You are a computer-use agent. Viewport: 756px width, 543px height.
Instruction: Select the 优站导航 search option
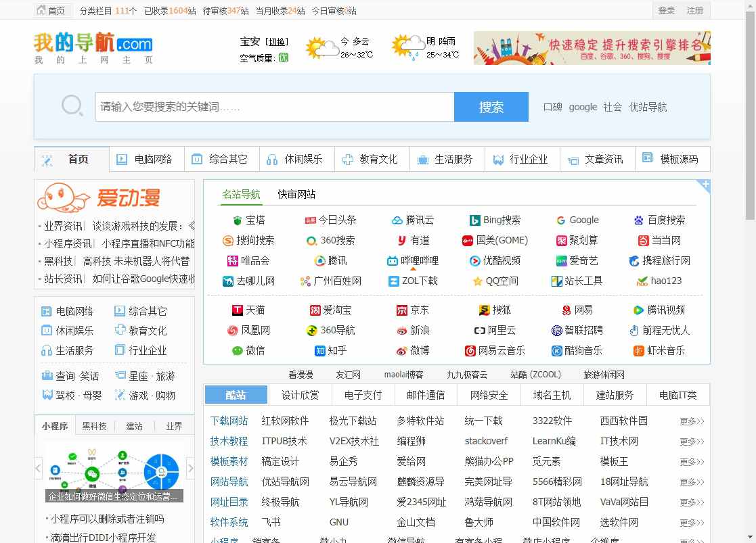click(x=648, y=107)
